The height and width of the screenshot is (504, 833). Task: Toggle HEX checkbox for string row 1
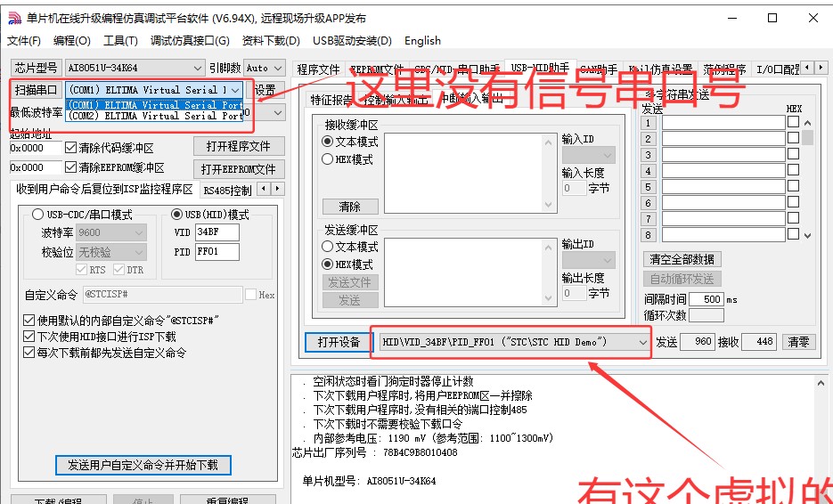coord(793,122)
